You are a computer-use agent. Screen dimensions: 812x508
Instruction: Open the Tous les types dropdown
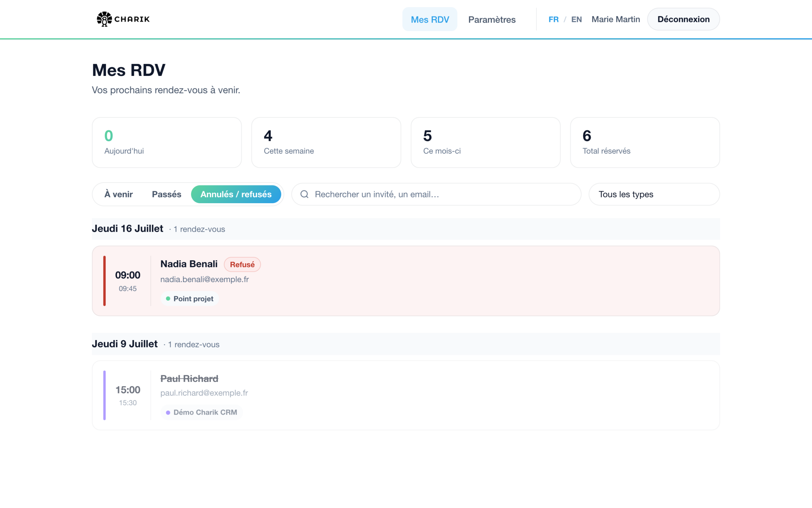tap(654, 194)
